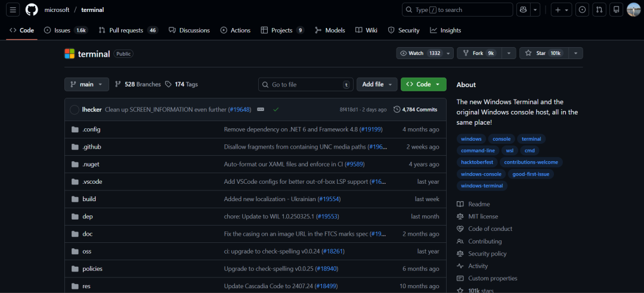This screenshot has width=644, height=293.
Task: Open the Add file dropdown
Action: tap(377, 84)
